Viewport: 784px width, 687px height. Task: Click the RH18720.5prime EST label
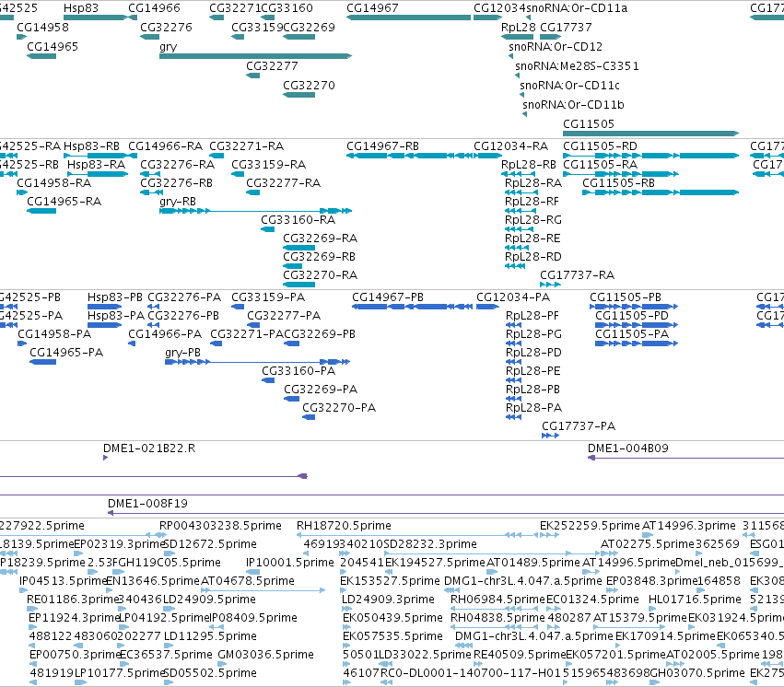pos(344,526)
